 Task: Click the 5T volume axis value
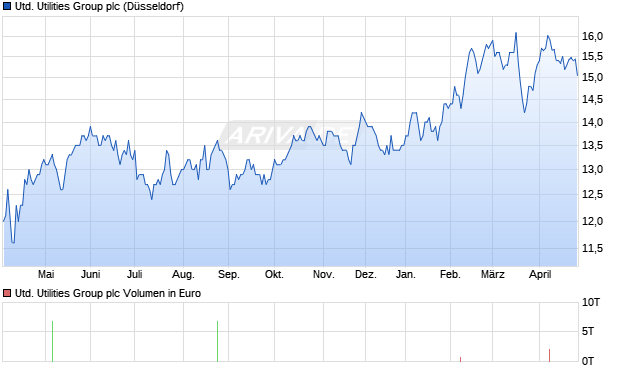(588, 331)
